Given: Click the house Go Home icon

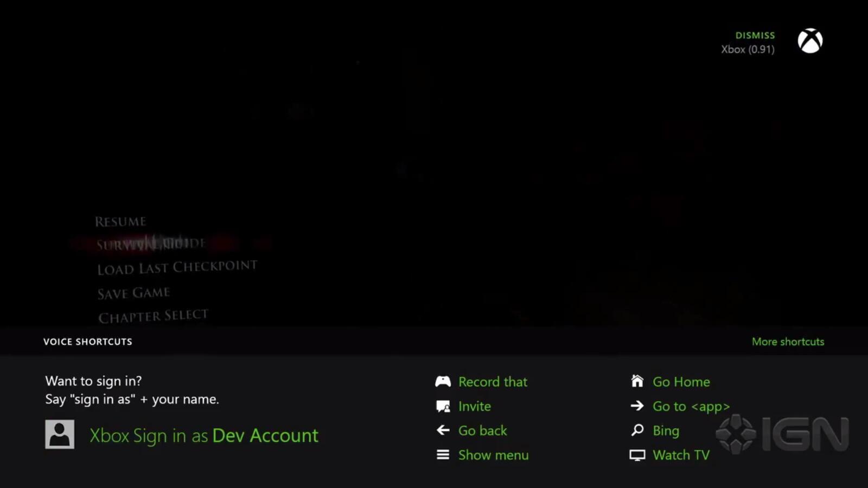Looking at the screenshot, I should click(637, 381).
